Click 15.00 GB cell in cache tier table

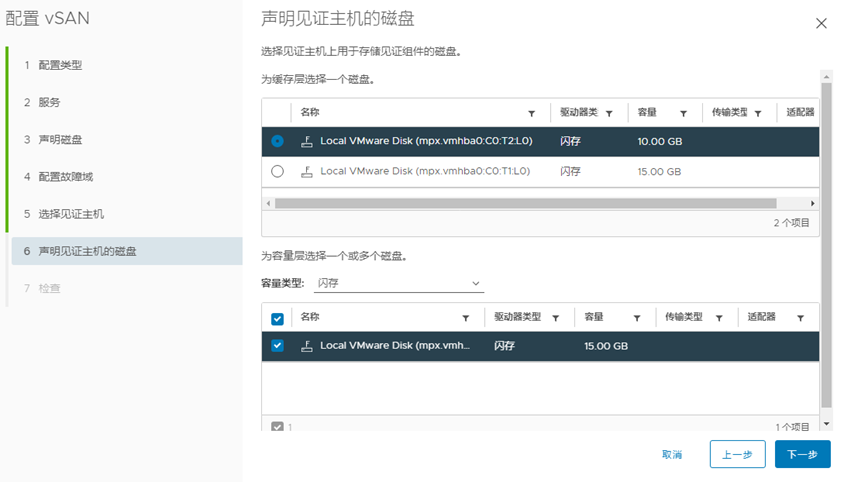[x=659, y=172]
